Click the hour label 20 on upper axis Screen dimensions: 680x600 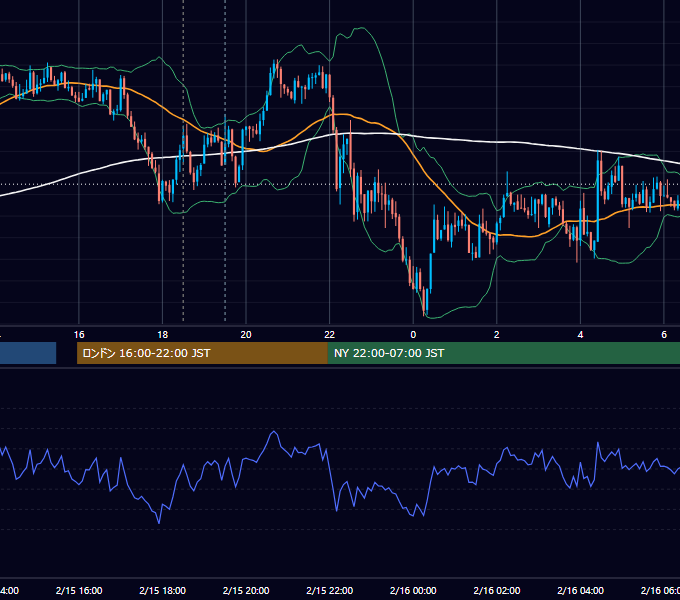pos(246,335)
